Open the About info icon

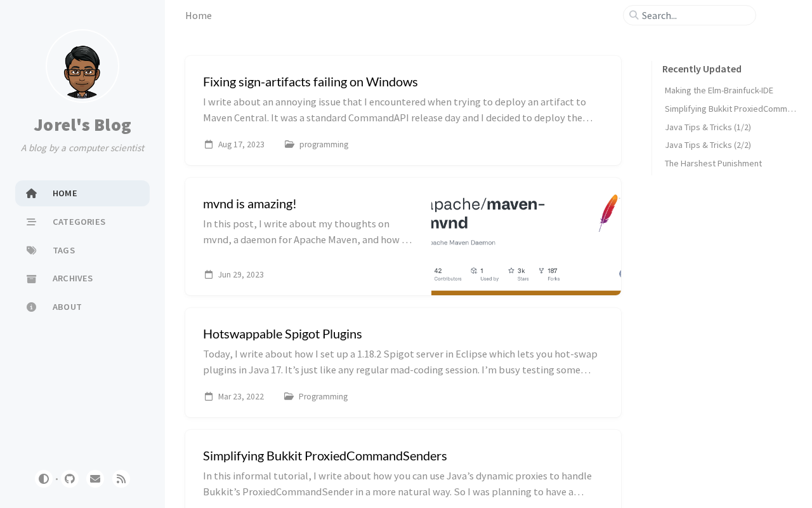32,307
